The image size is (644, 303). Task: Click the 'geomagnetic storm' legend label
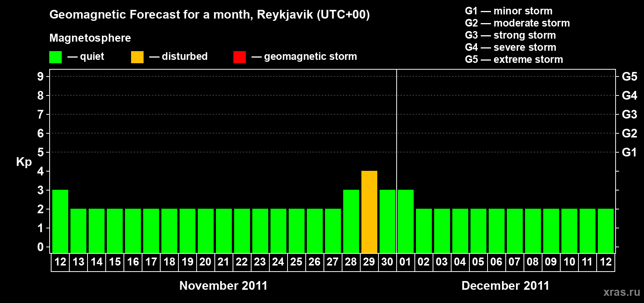pos(311,56)
